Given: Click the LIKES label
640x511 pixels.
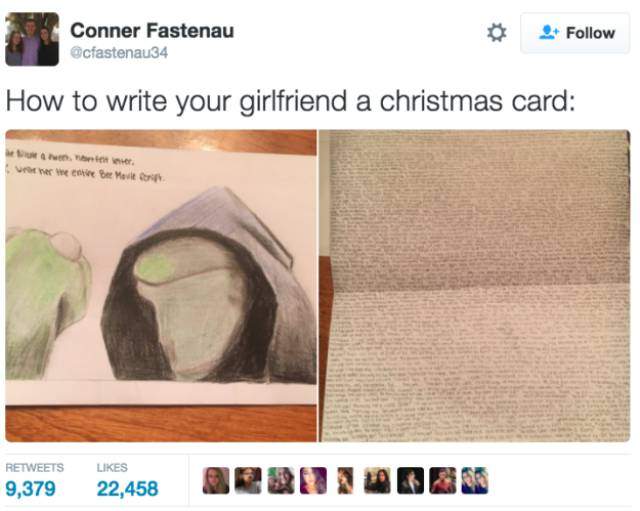Looking at the screenshot, I should click(112, 468).
